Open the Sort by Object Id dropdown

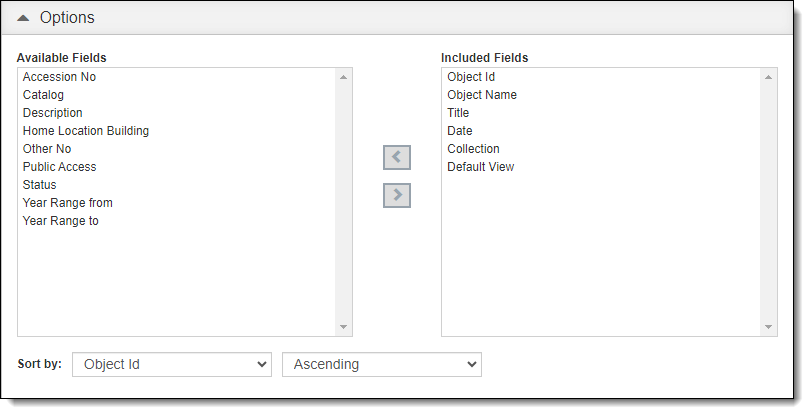pyautogui.click(x=172, y=364)
